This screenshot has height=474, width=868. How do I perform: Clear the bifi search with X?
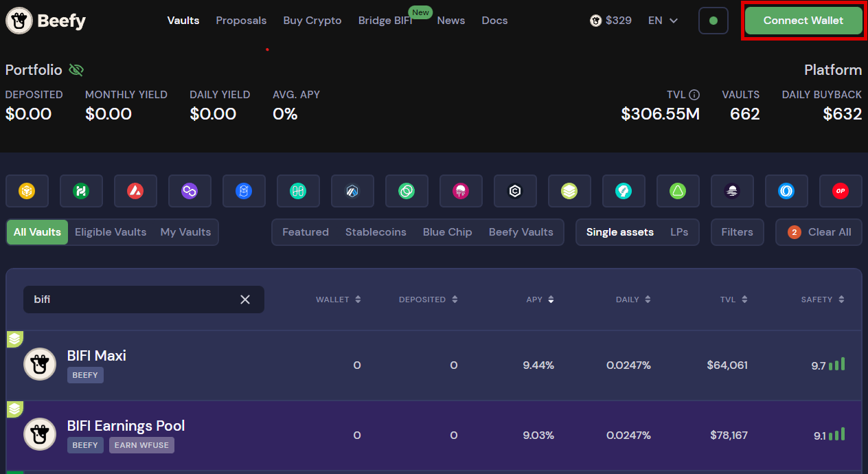point(245,300)
